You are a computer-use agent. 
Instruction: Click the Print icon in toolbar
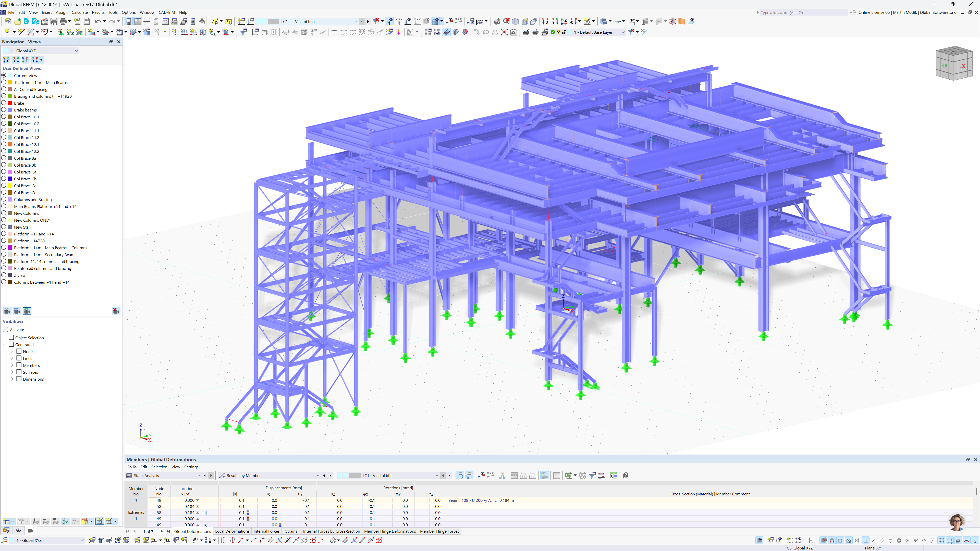tap(63, 21)
